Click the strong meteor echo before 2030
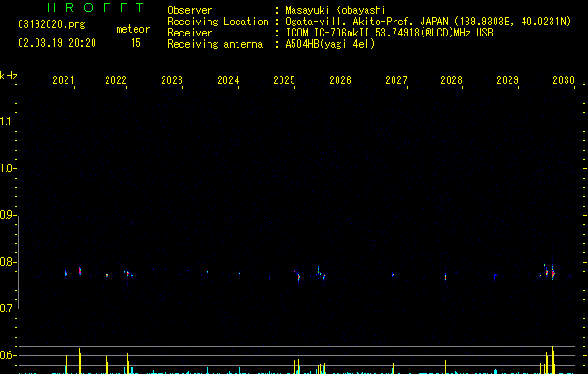Viewport: 588px width, 374px height. click(553, 273)
